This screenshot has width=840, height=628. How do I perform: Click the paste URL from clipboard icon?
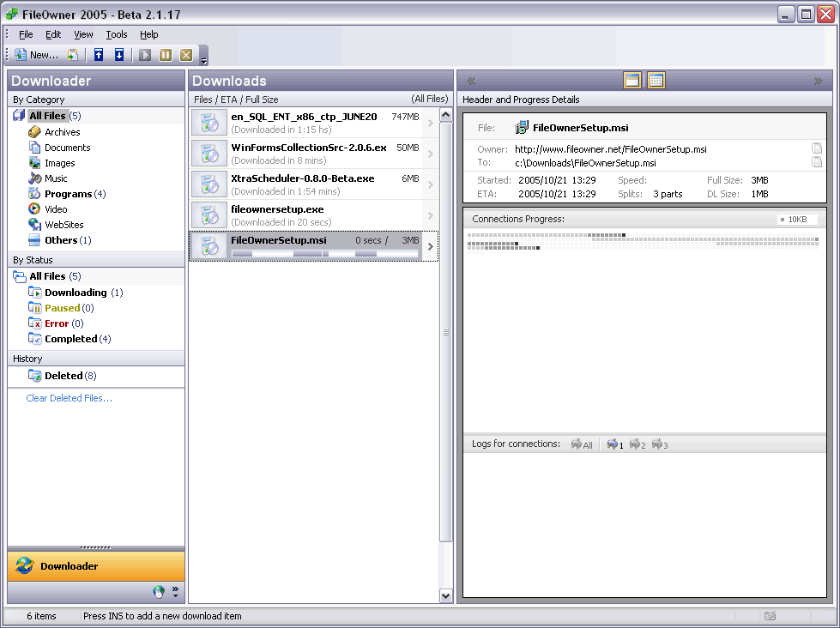click(x=73, y=55)
